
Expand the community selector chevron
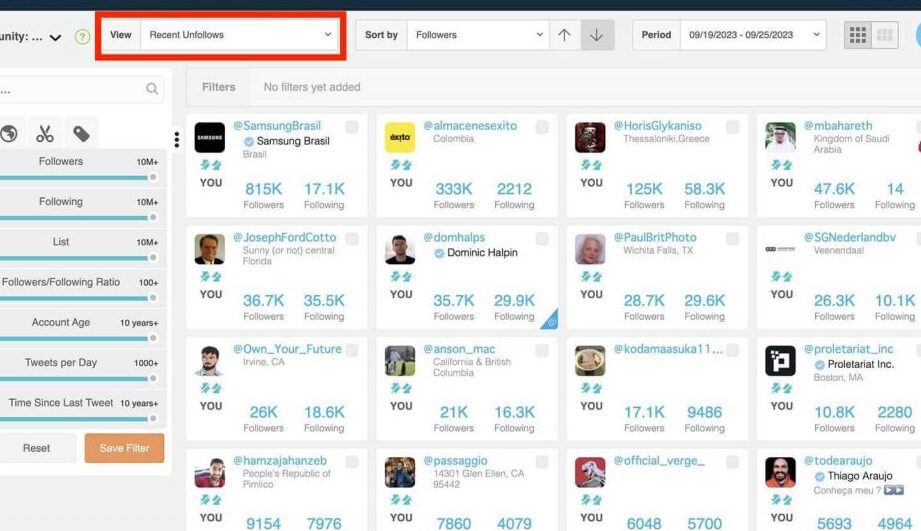55,38
